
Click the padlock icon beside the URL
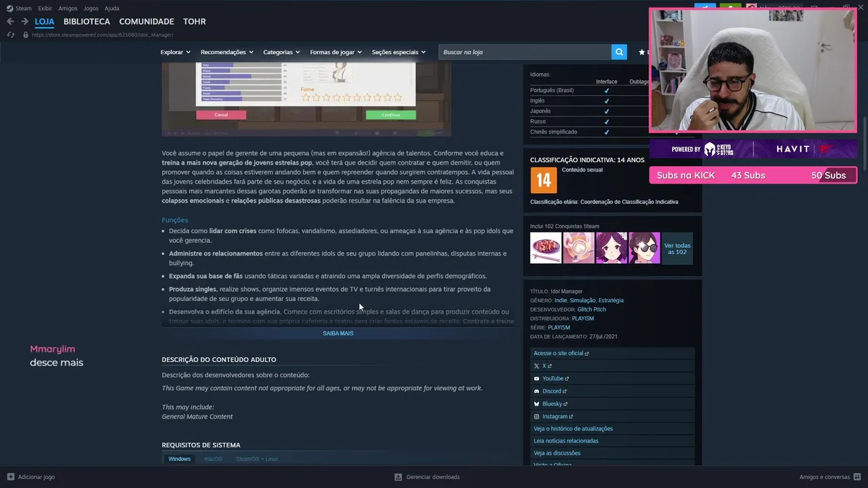click(x=26, y=35)
